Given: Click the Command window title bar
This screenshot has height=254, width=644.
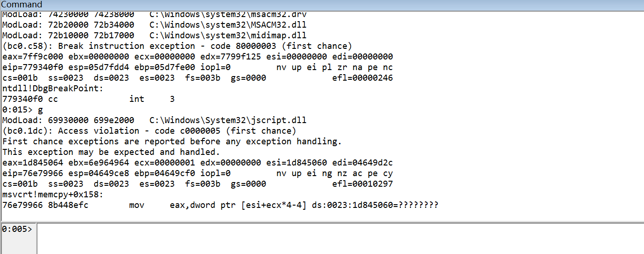Looking at the screenshot, I should point(322,5).
